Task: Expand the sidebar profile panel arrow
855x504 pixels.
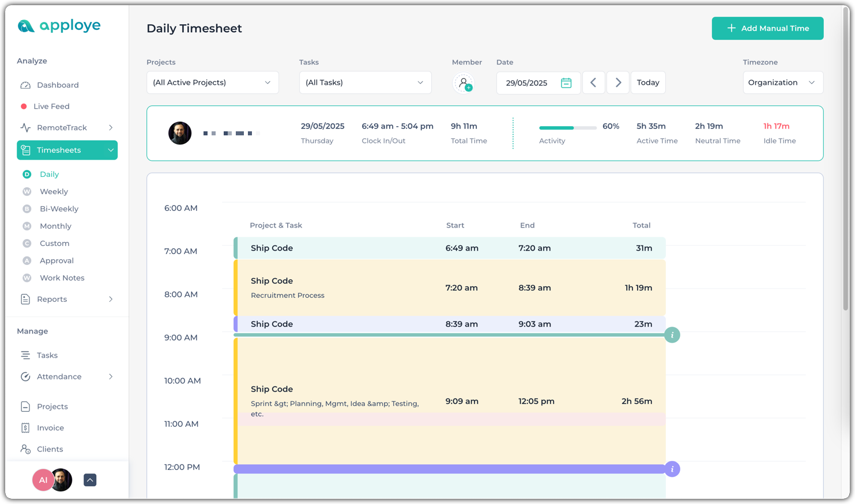Action: tap(90, 480)
